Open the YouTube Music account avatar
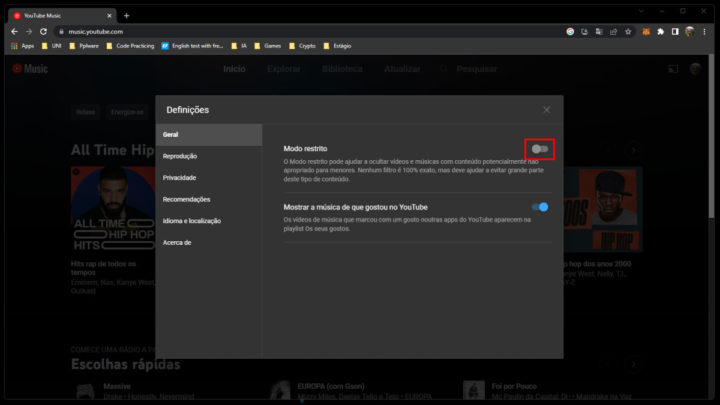 696,69
